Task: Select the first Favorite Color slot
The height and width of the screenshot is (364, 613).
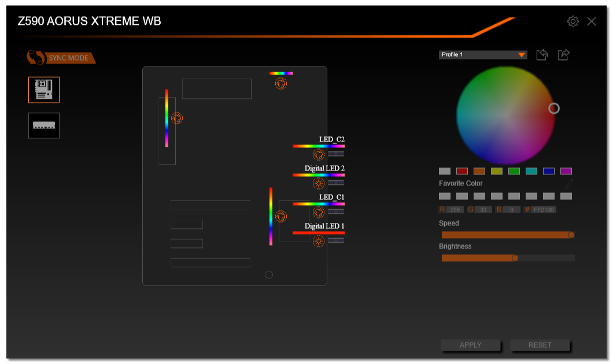Action: 445,196
